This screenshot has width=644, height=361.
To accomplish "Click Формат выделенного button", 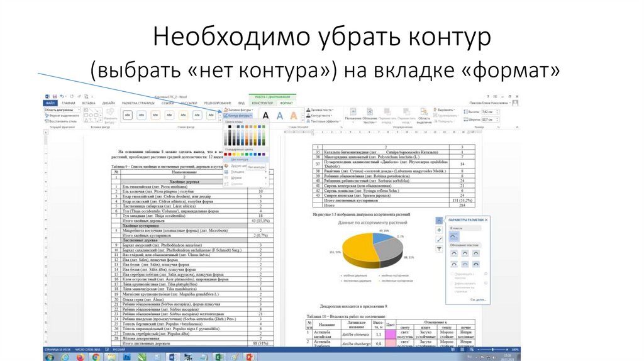I will [62, 116].
